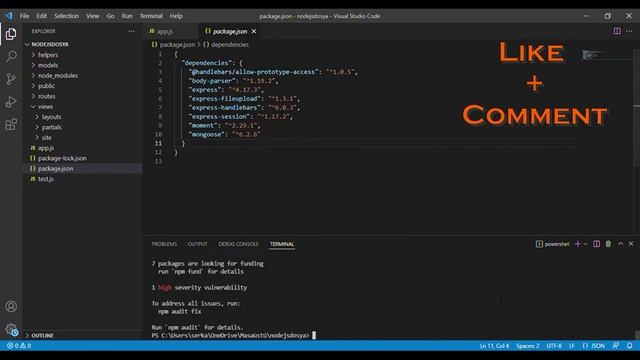Open the File menu
The image size is (640, 360).
click(x=24, y=16)
